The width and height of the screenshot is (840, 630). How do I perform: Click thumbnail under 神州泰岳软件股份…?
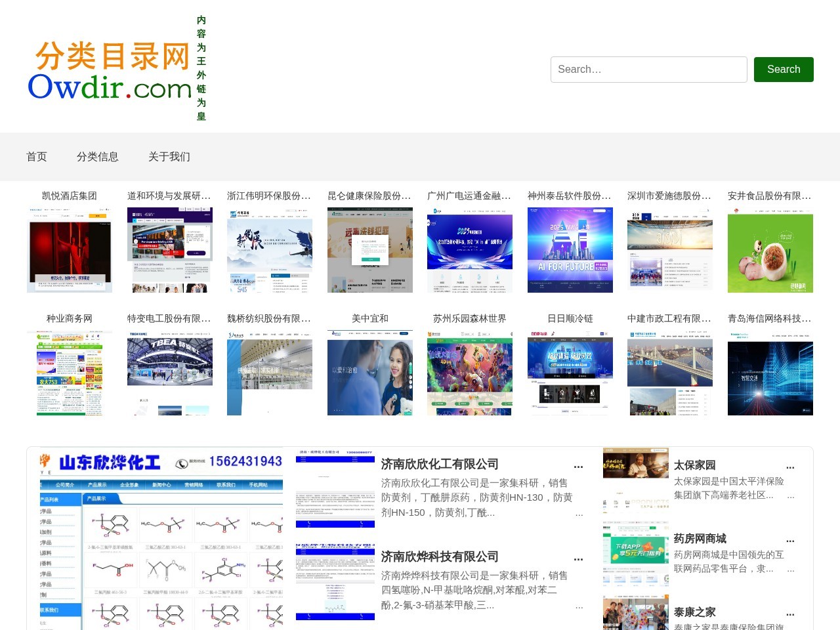click(570, 250)
